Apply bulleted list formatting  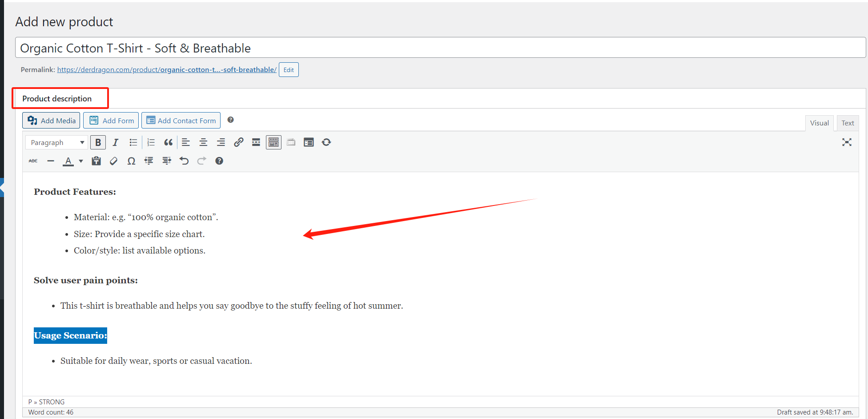pyautogui.click(x=133, y=142)
